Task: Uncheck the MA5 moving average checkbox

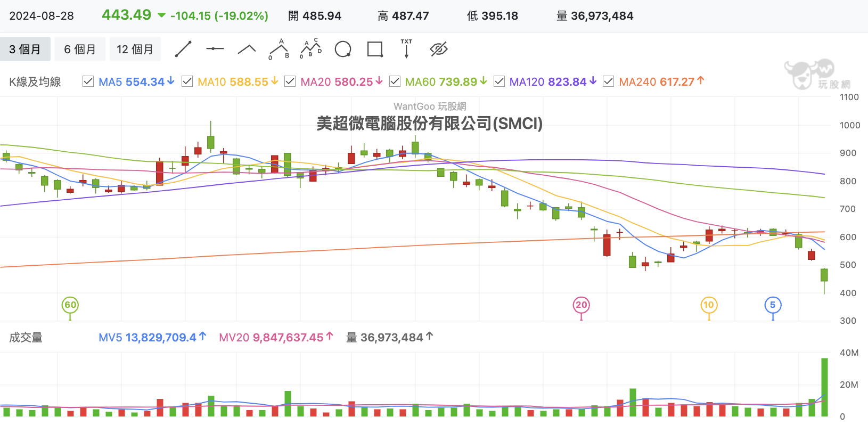Action: (88, 81)
